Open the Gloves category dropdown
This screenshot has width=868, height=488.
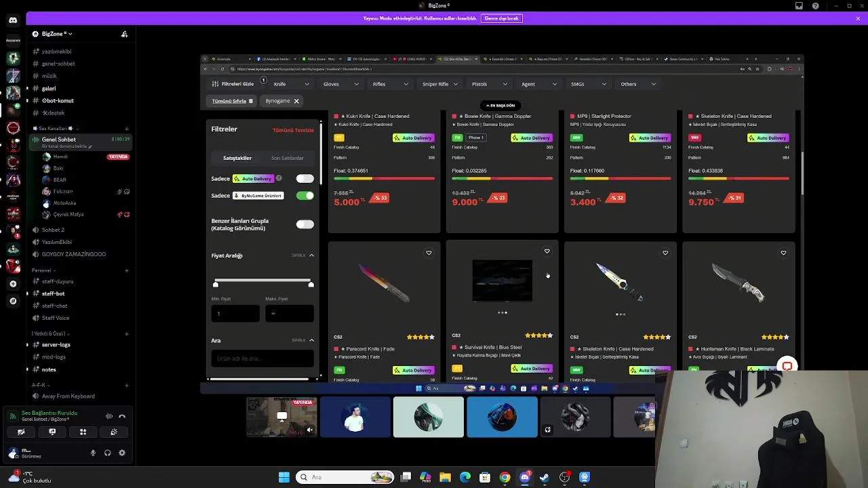(x=341, y=84)
